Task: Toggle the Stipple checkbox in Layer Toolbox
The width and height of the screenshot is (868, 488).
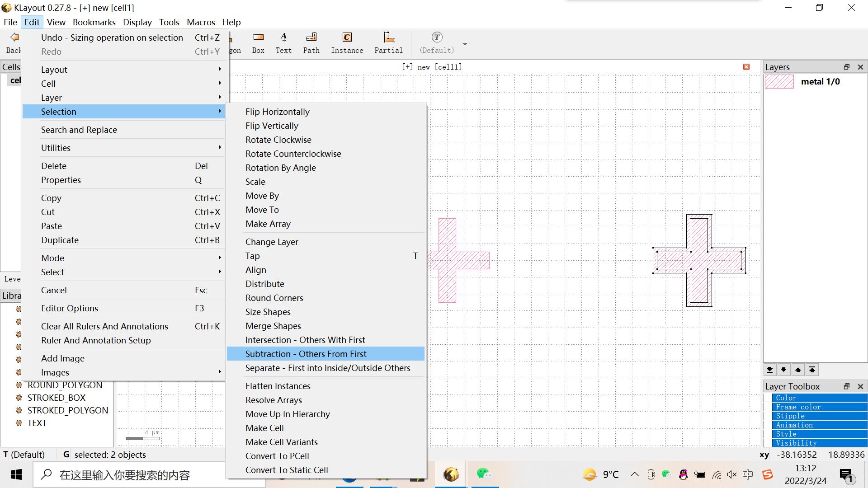Action: 768,416
